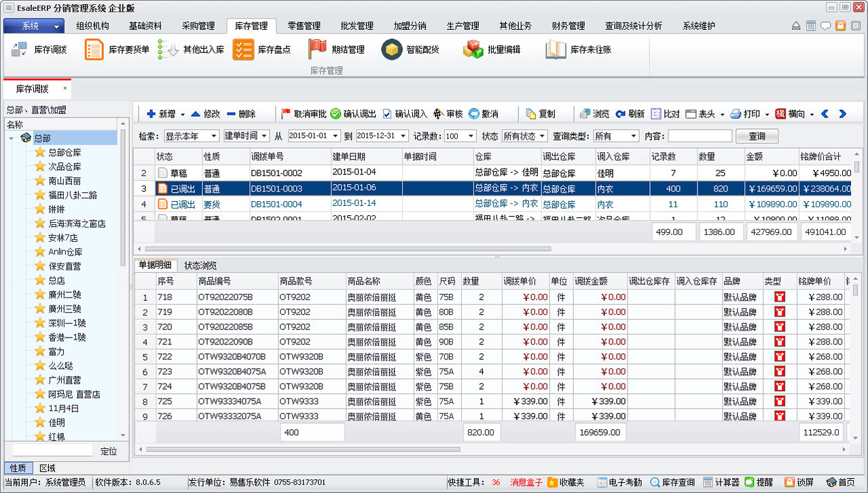868x493 pixels.
Task: Click 确认调入 checkbox toolbar button
Action: tap(387, 114)
